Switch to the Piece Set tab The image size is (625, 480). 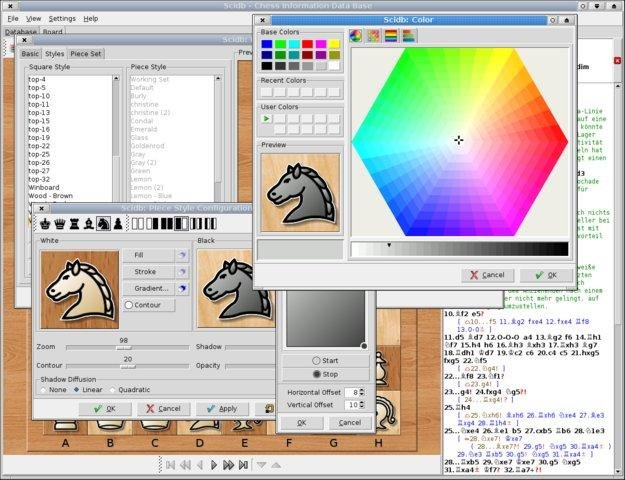(85, 54)
